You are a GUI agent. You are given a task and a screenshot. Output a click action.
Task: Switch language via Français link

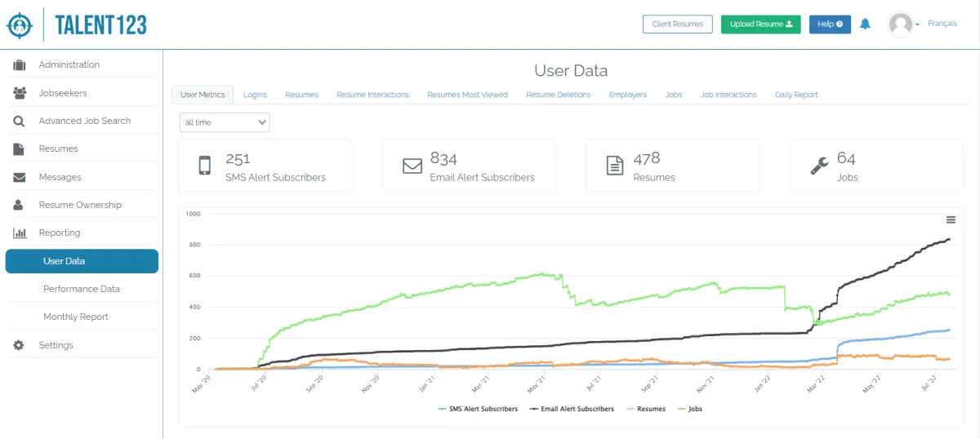942,24
